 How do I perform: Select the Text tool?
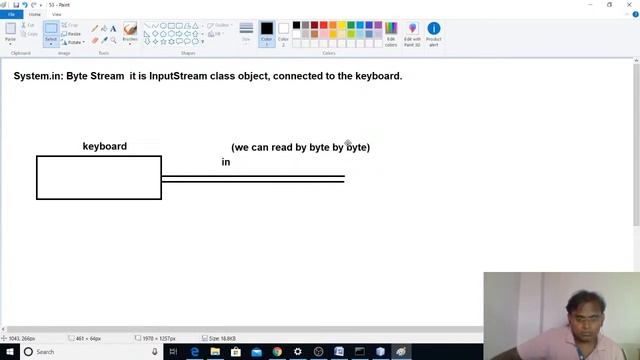[113, 29]
